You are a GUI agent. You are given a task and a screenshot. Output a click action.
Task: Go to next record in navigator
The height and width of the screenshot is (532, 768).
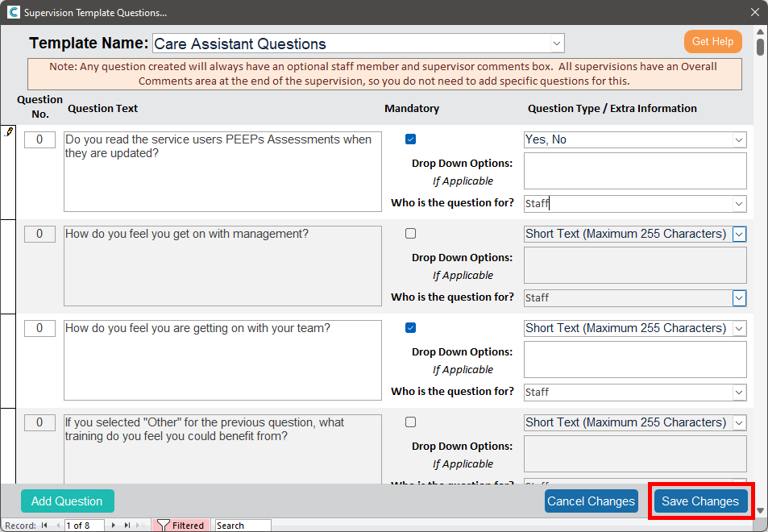coord(114,526)
